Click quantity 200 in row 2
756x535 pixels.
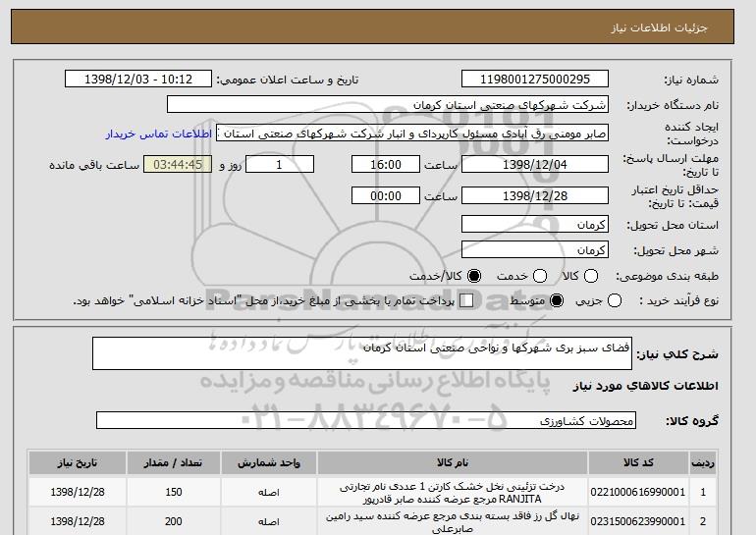(x=173, y=521)
